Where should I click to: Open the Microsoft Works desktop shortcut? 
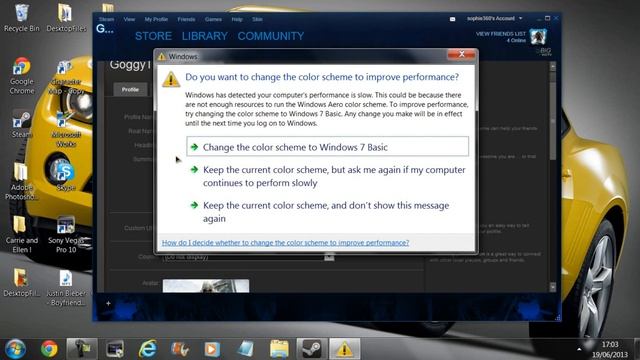[66, 129]
